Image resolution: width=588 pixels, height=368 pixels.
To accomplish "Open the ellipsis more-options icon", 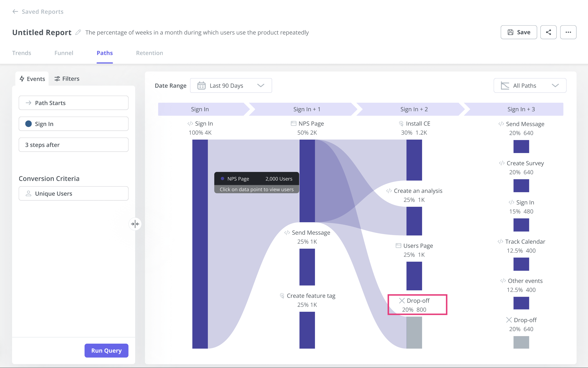I will coord(568,32).
